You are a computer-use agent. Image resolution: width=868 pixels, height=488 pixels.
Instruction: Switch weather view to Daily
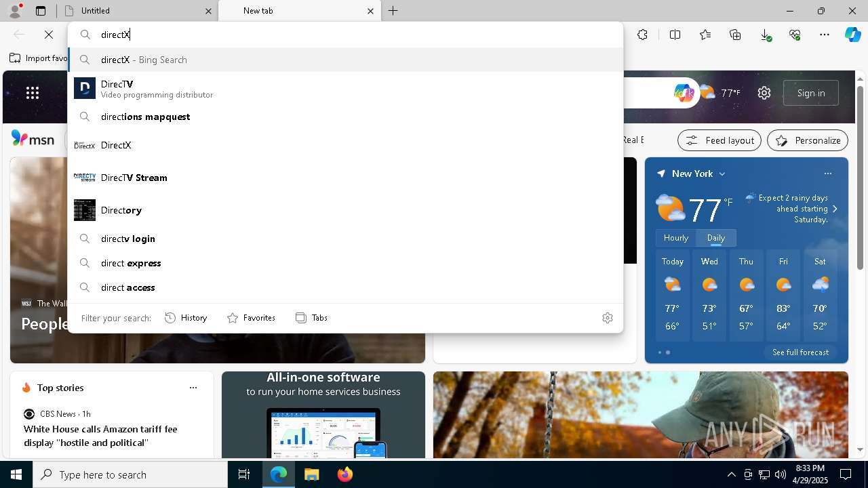pyautogui.click(x=716, y=238)
